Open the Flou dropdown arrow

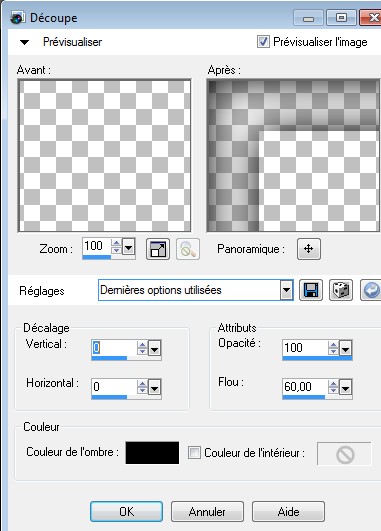pos(345,387)
